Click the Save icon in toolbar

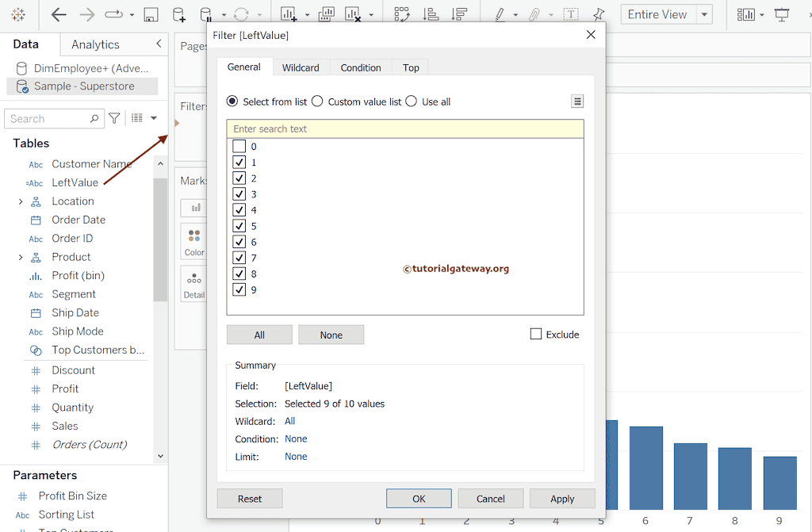(151, 14)
